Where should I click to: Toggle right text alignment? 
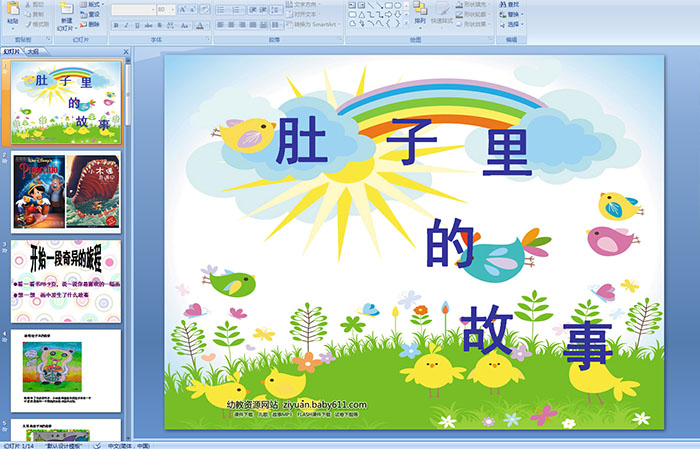coord(242,25)
